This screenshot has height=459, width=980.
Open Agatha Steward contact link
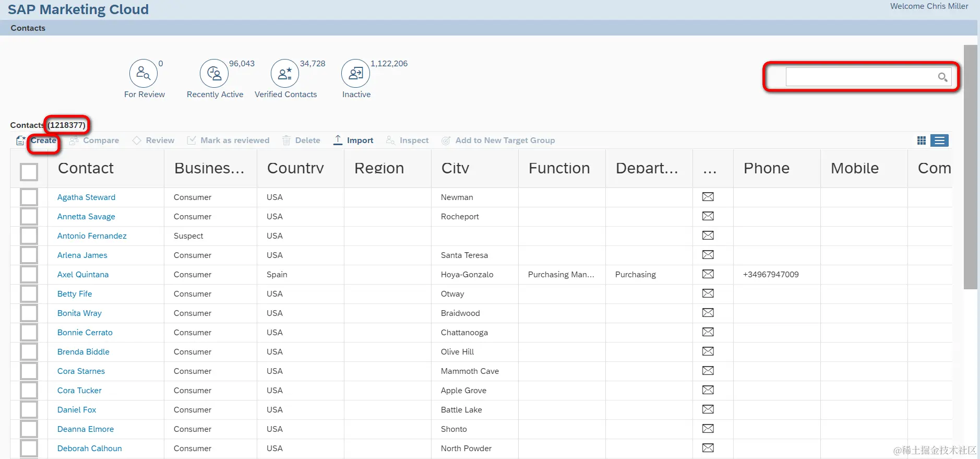click(86, 197)
